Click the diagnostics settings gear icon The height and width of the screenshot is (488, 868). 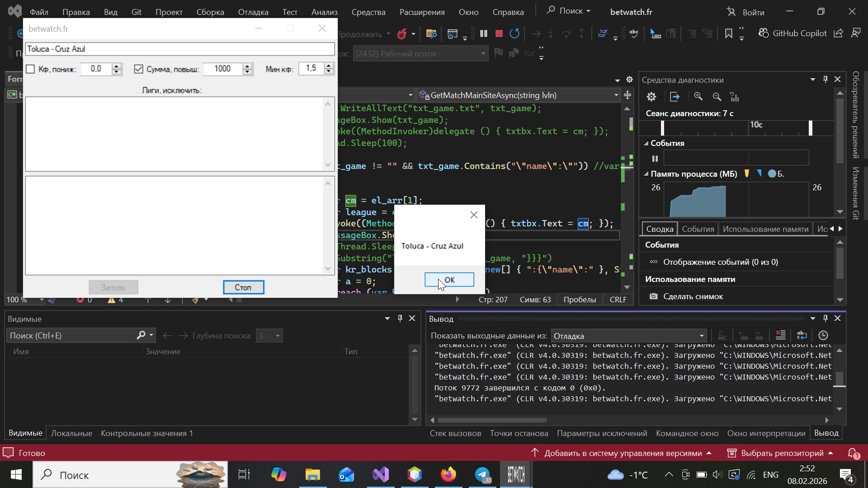coord(651,97)
